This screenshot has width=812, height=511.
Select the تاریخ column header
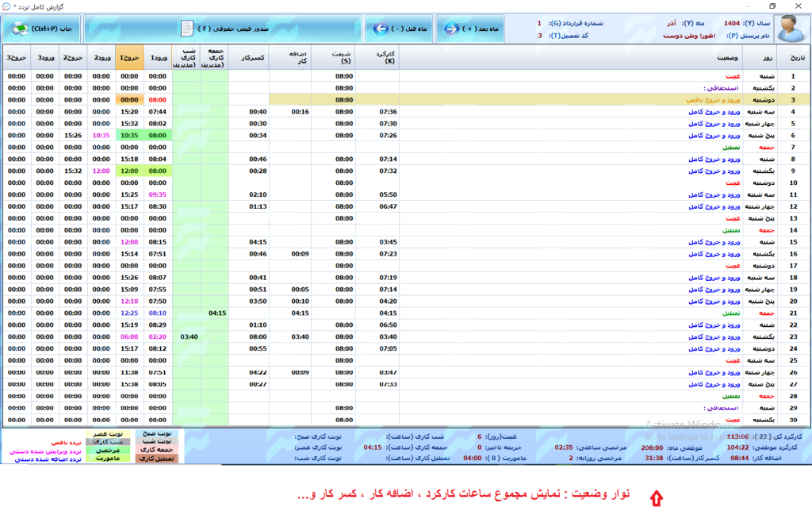pyautogui.click(x=793, y=58)
